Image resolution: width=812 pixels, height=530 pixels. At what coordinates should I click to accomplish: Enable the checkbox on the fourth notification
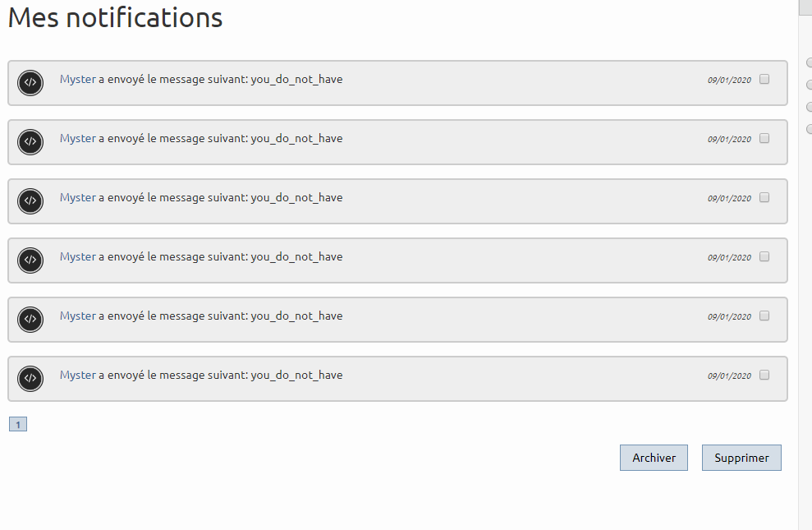764,257
